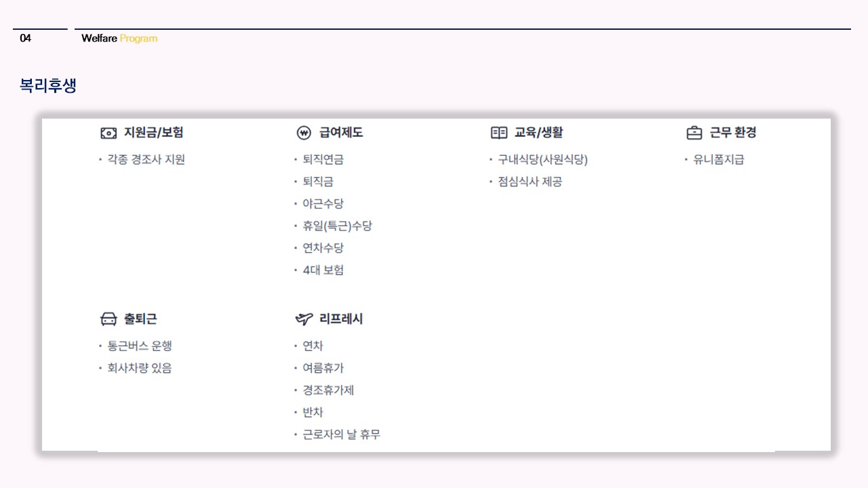Click the airplane icon beside 리프레시
The height and width of the screenshot is (488, 868).
[304, 319]
